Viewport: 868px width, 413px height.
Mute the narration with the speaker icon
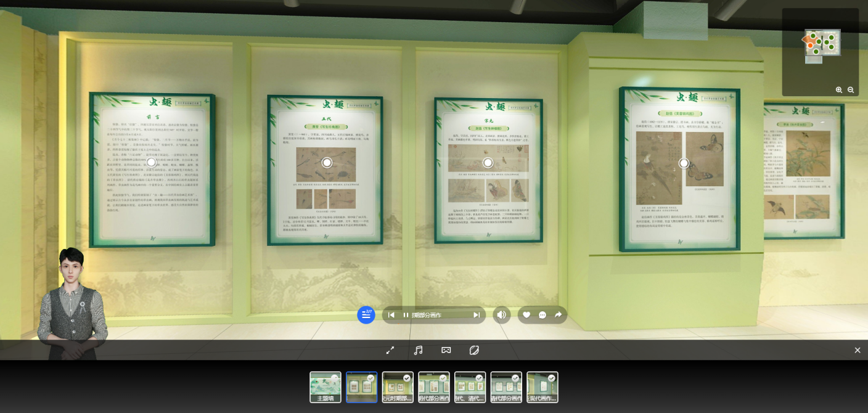pyautogui.click(x=501, y=315)
